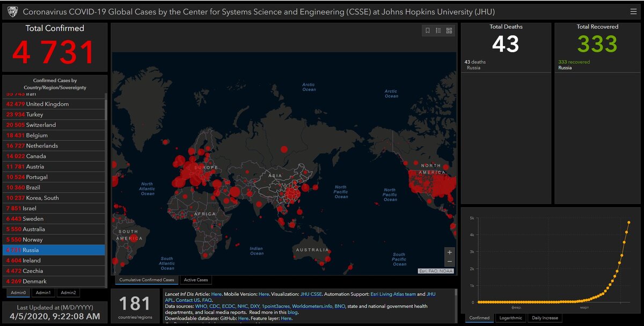The width and height of the screenshot is (644, 326).
Task: Click the last data point on chart
Action: pyautogui.click(x=628, y=222)
